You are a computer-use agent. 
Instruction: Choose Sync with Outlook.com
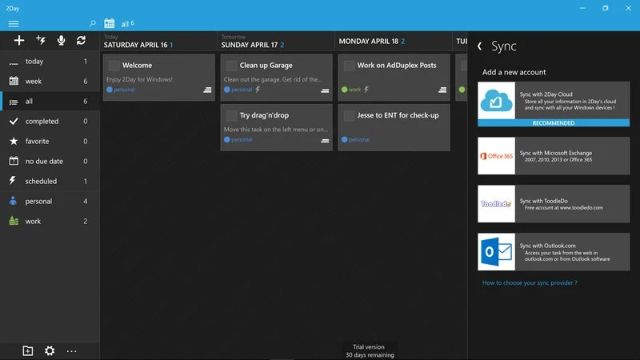tap(553, 252)
